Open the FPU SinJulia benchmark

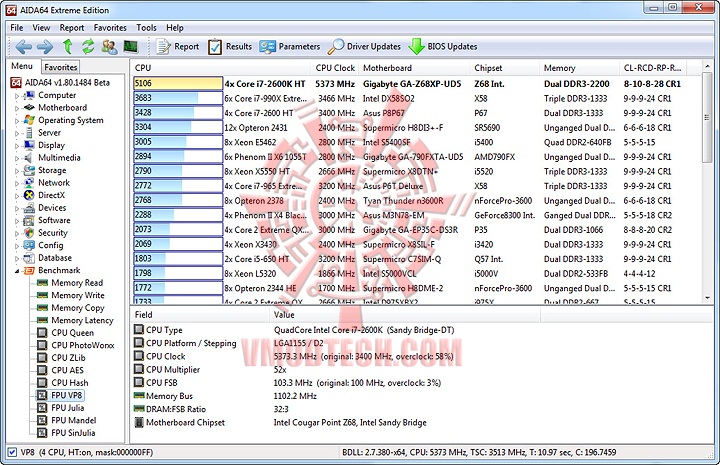point(73,432)
